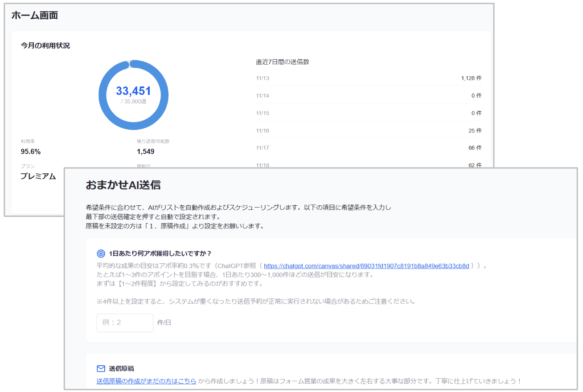This screenshot has height=392, width=583.
Task: Select the 11/14 row in recent sends
Action: [369, 96]
